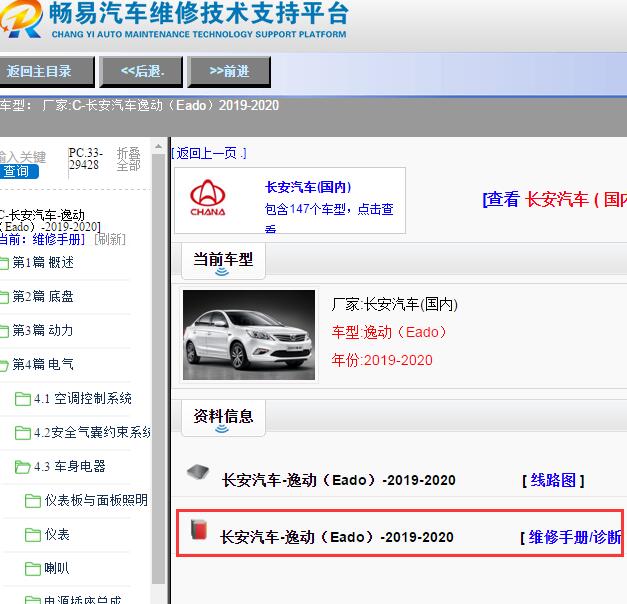Collapse the 4.3 车身电器 item
The image size is (627, 604).
pos(70,466)
